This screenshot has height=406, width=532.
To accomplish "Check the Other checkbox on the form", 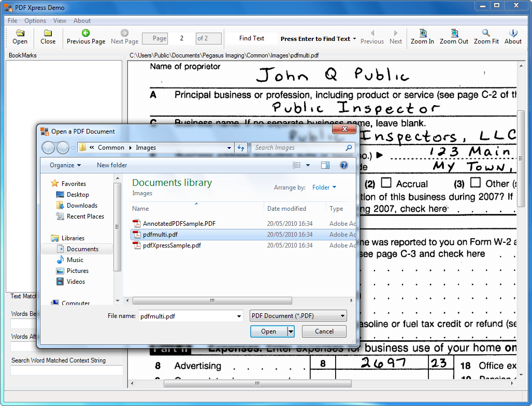I will pos(474,183).
